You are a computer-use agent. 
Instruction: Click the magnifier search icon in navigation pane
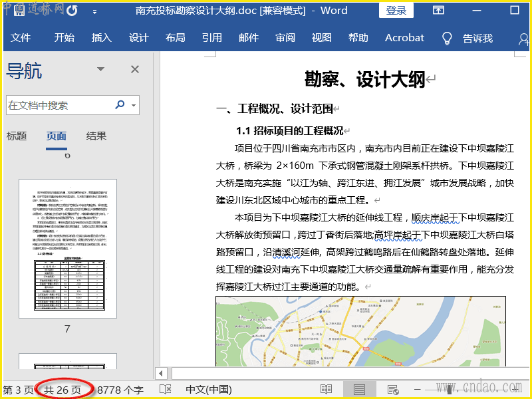120,105
